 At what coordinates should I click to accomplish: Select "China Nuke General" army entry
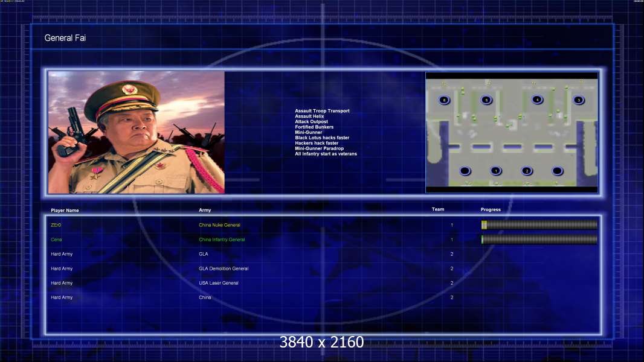click(220, 225)
